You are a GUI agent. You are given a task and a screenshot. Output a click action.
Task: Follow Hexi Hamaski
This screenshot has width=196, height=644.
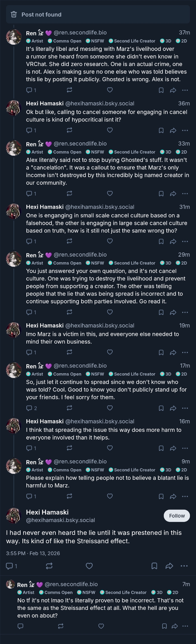[177, 516]
